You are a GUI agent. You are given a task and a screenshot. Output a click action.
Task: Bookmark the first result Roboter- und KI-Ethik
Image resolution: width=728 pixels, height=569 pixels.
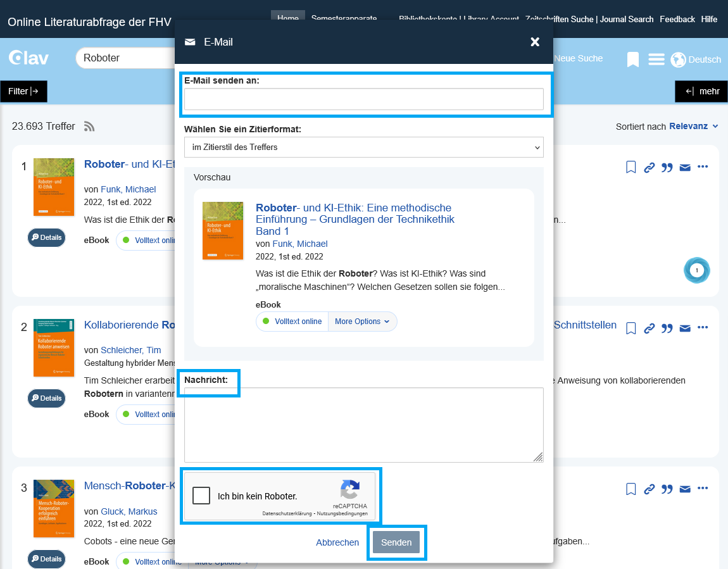pyautogui.click(x=631, y=167)
